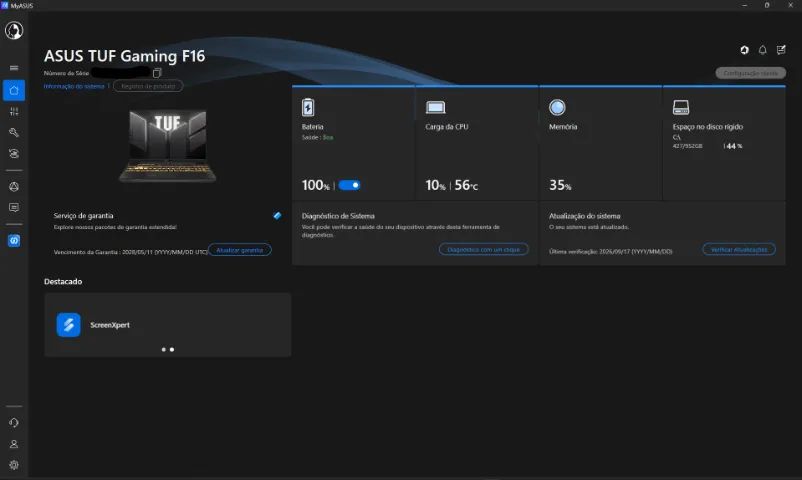This screenshot has width=802, height=480.
Task: Open the notifications bell icon
Action: click(x=763, y=50)
